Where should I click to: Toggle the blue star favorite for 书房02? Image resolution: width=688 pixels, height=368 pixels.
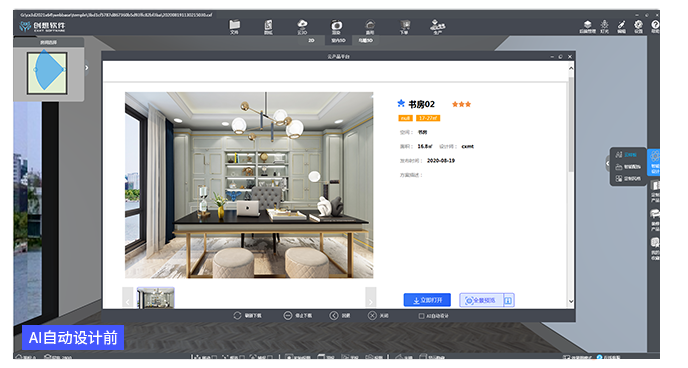[401, 104]
